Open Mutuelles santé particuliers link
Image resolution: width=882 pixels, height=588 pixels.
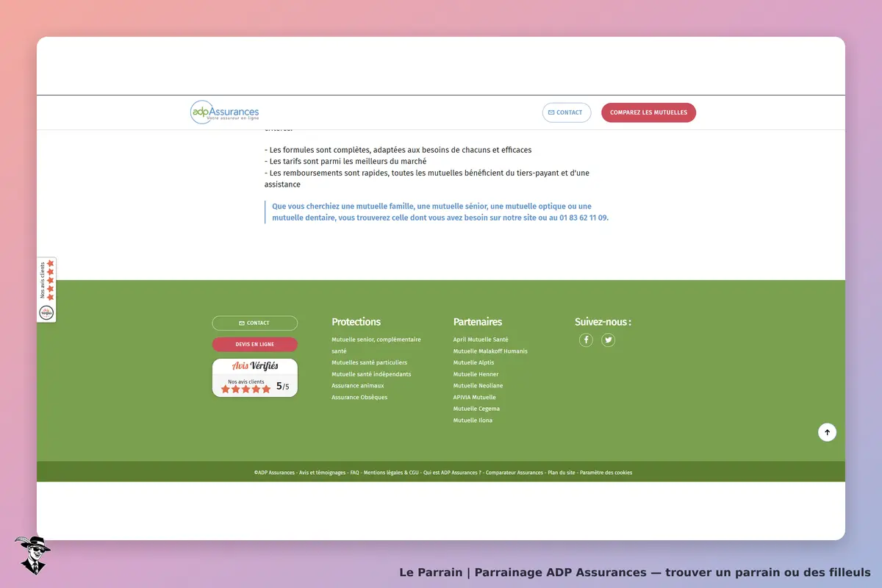(369, 362)
